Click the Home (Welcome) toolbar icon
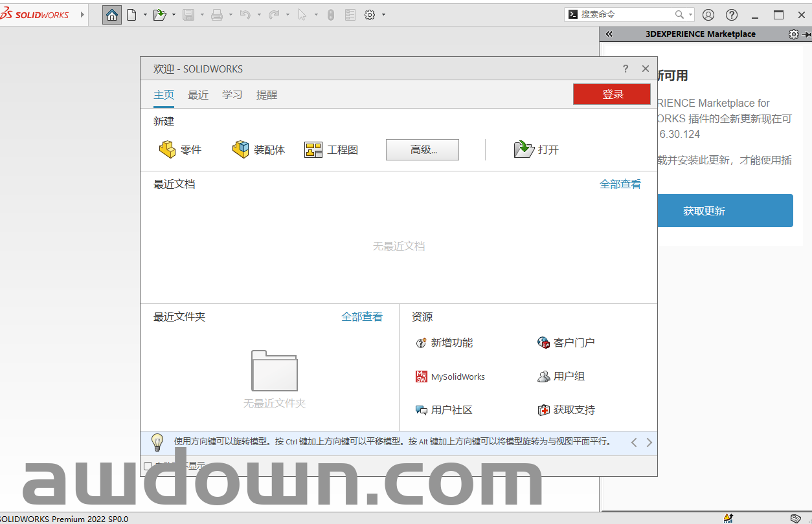 pyautogui.click(x=112, y=15)
